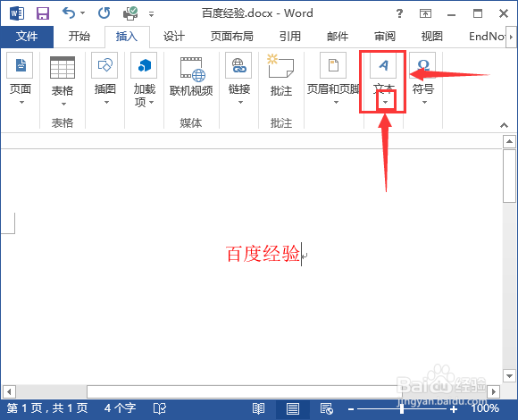Click the Word application icon in title bar
This screenshot has width=518, height=420.
17,13
